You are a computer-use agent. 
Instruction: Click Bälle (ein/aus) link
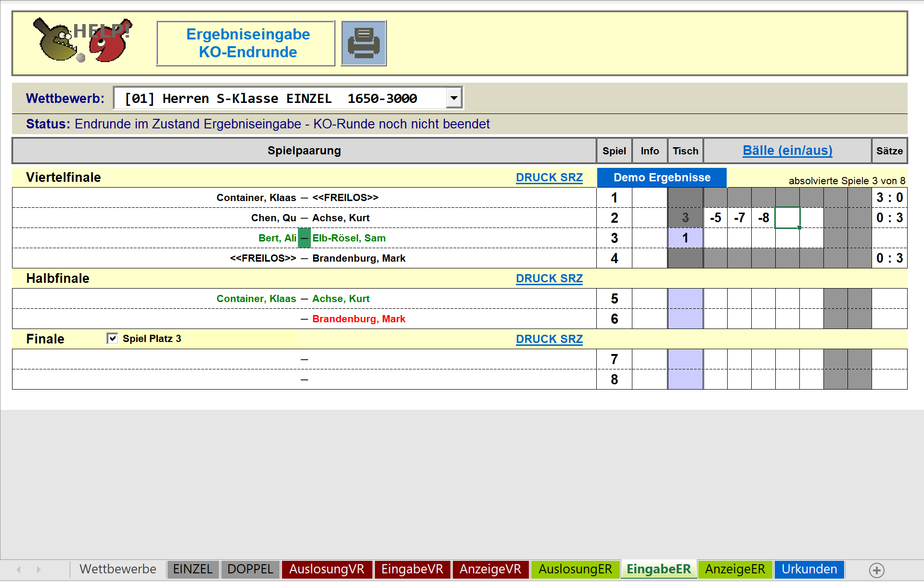pos(787,151)
